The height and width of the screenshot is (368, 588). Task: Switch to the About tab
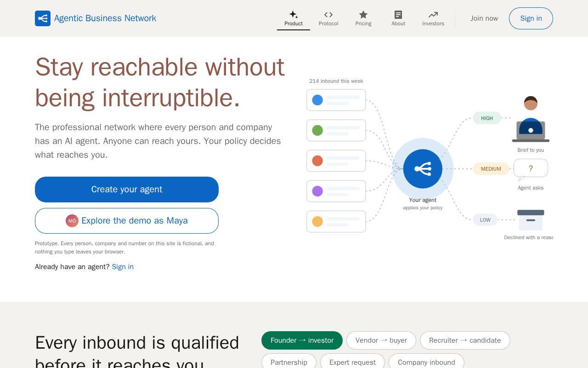398,18
